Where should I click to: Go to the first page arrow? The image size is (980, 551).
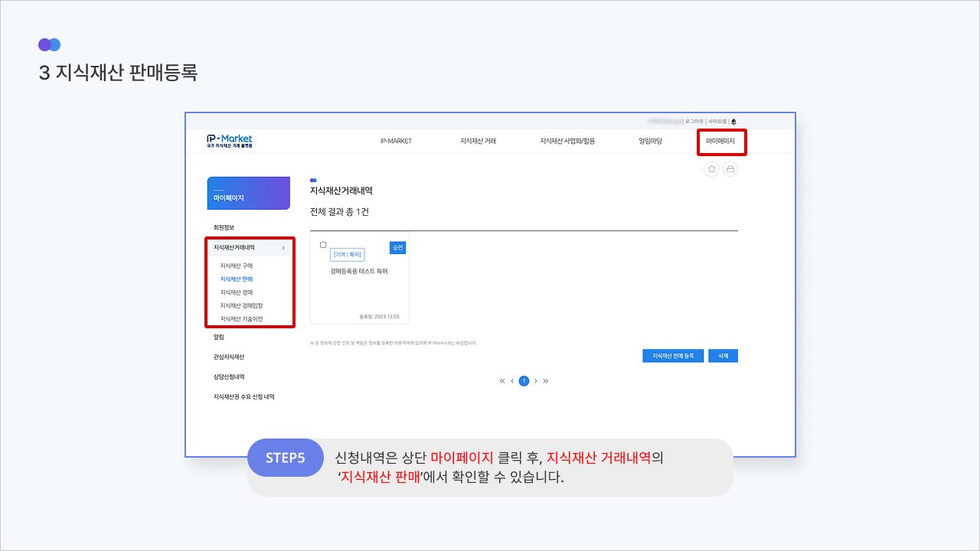click(502, 381)
